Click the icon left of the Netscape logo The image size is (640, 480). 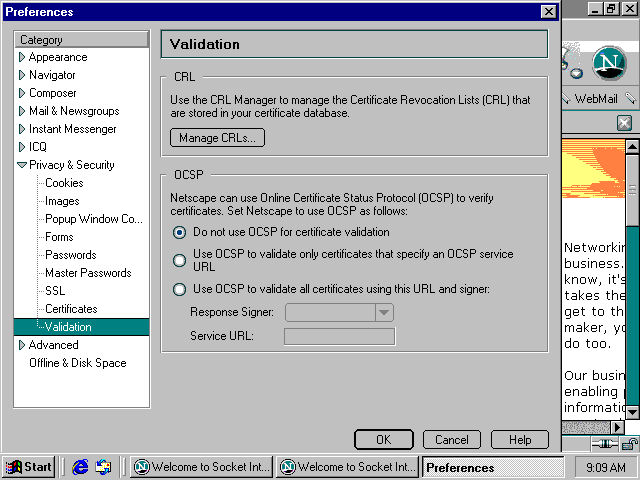click(x=572, y=63)
